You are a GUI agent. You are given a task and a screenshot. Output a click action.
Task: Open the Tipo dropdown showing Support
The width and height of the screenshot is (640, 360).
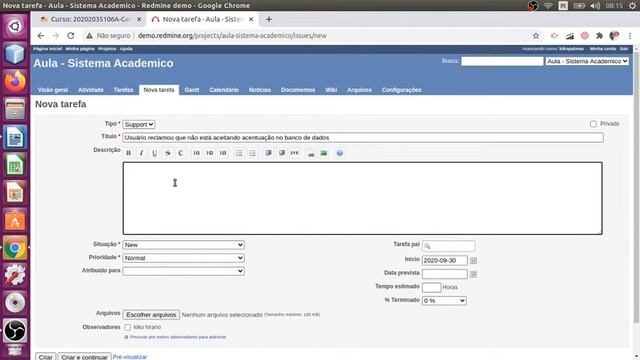click(139, 124)
